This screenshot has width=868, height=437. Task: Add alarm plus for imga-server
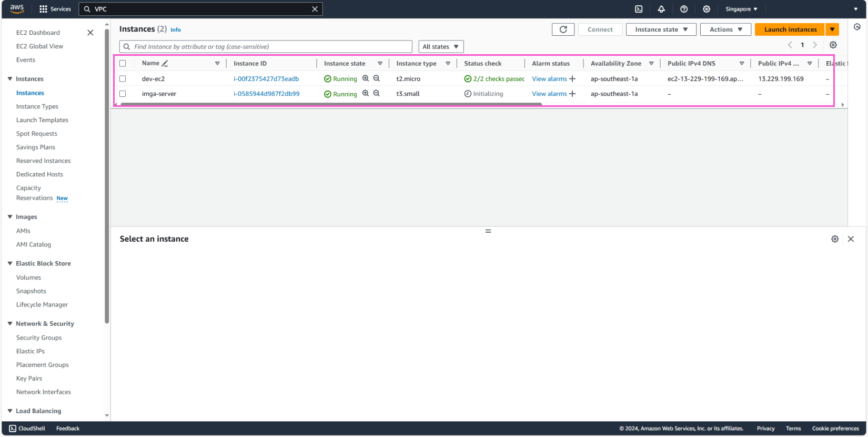coord(572,94)
